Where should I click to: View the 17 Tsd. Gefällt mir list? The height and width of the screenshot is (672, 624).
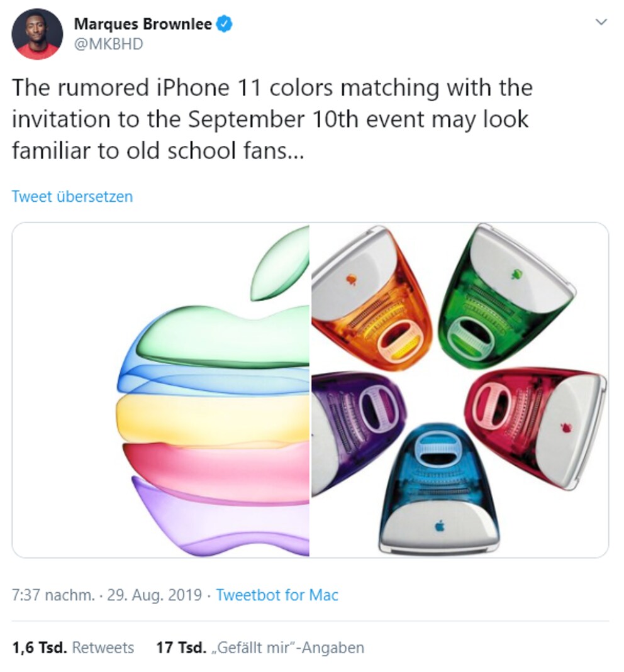pos(260,647)
